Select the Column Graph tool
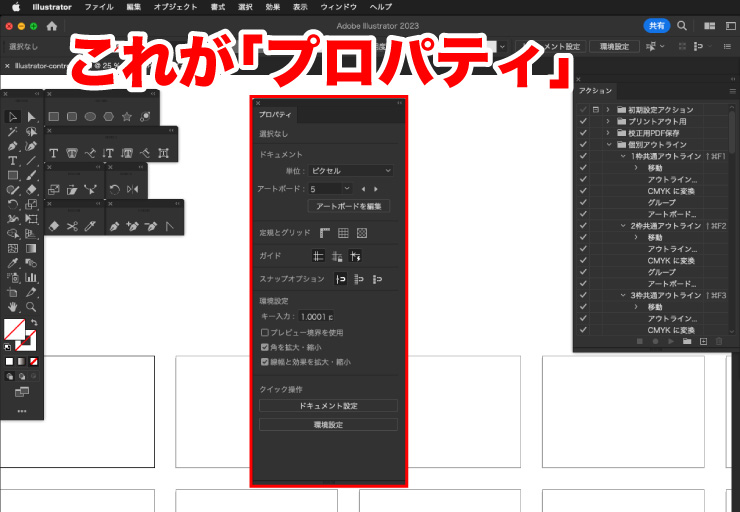740x512 pixels. [x=31, y=277]
